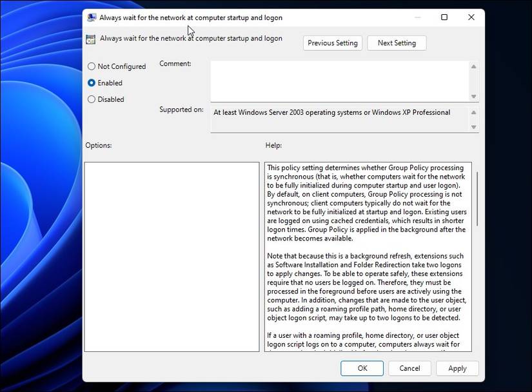532x392 pixels.
Task: Click inside the Comment text box
Action: coord(339,81)
